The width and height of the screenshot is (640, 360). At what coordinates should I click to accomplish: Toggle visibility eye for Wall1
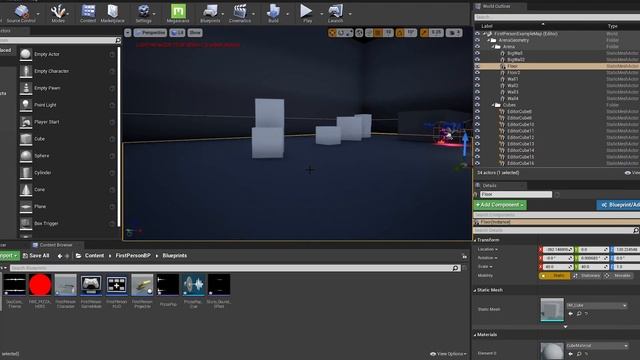pos(477,79)
